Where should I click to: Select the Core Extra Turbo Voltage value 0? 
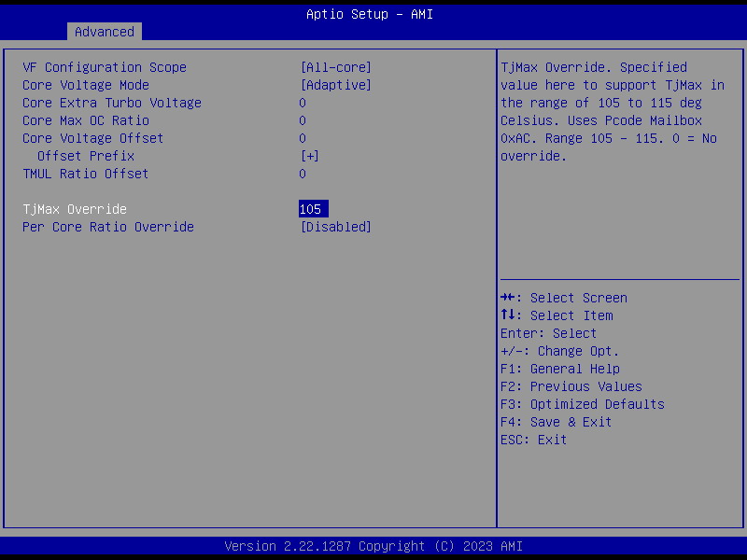[x=303, y=103]
